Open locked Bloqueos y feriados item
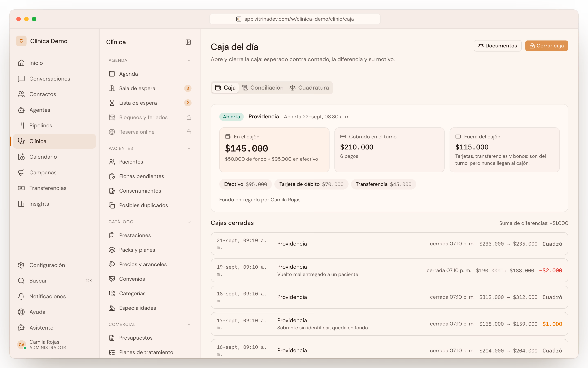Screen dimensions: 588x368 (x=150, y=117)
